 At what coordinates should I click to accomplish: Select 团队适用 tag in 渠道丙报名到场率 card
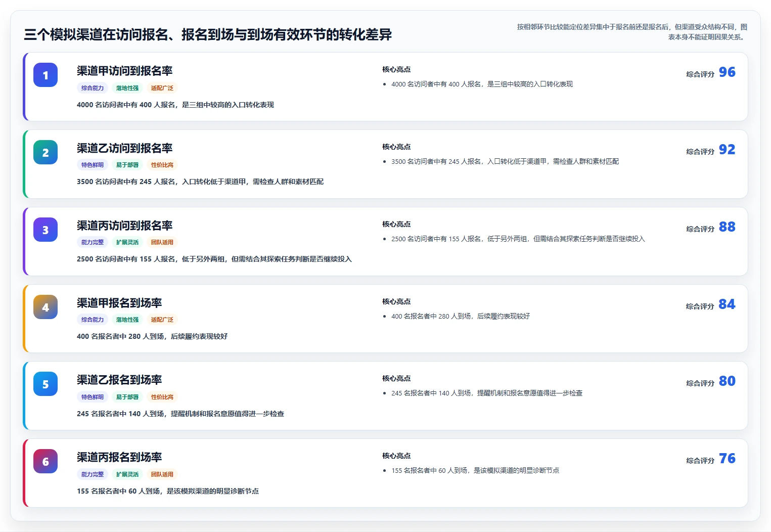pyautogui.click(x=162, y=474)
